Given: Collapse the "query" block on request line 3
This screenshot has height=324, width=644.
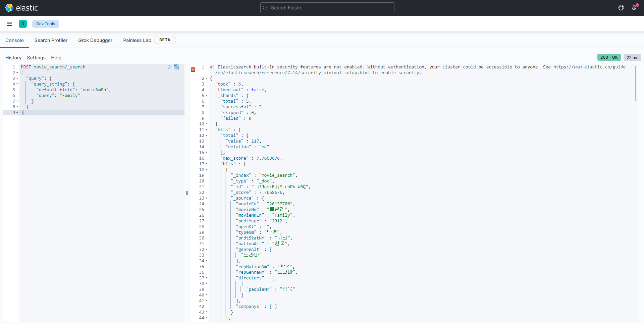Looking at the screenshot, I should (17, 78).
